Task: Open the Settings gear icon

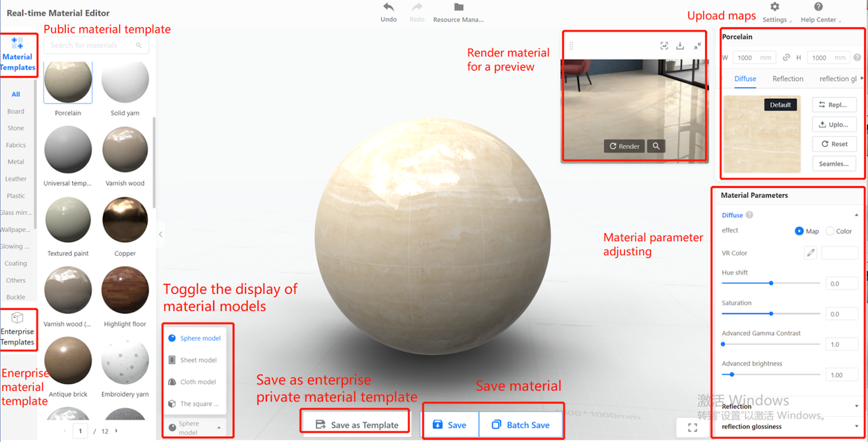Action: 775,7
